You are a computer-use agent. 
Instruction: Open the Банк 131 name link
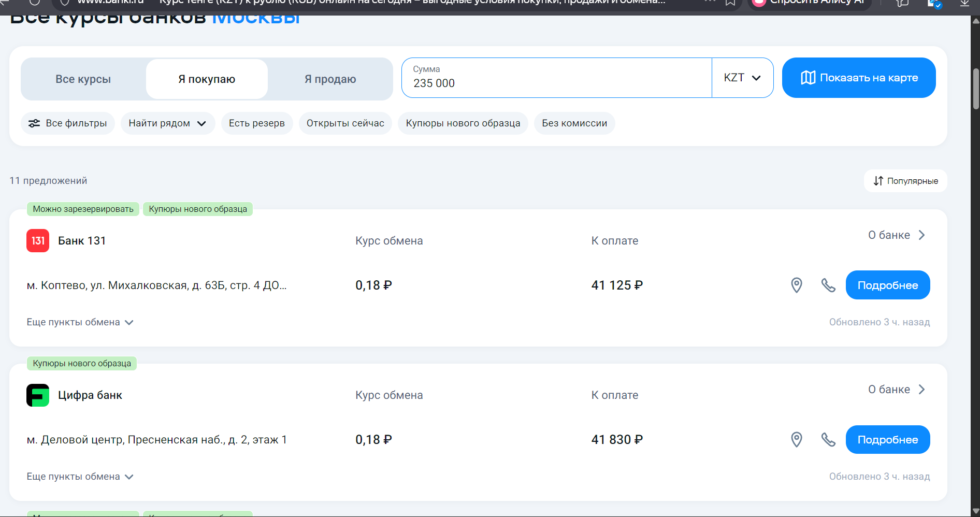click(82, 241)
